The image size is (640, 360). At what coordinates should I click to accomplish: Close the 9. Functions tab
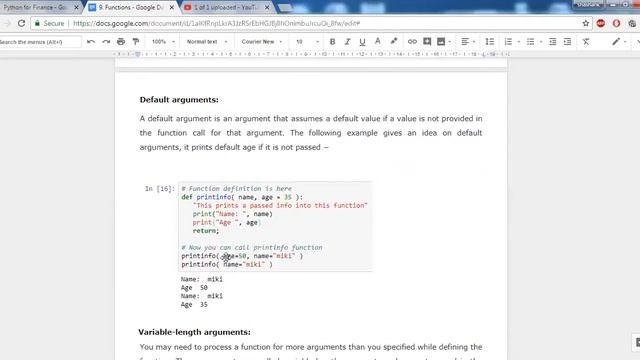(171, 7)
